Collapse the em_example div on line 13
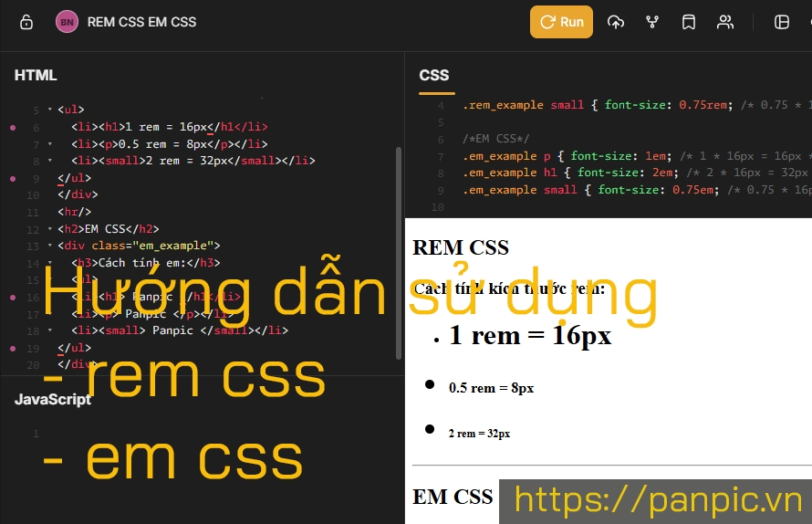This screenshot has width=812, height=524. click(49, 246)
